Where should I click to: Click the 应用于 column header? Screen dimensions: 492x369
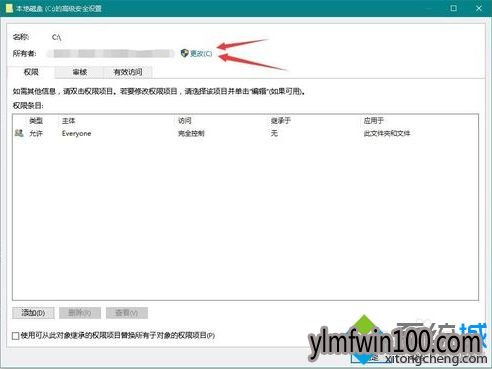pos(374,121)
